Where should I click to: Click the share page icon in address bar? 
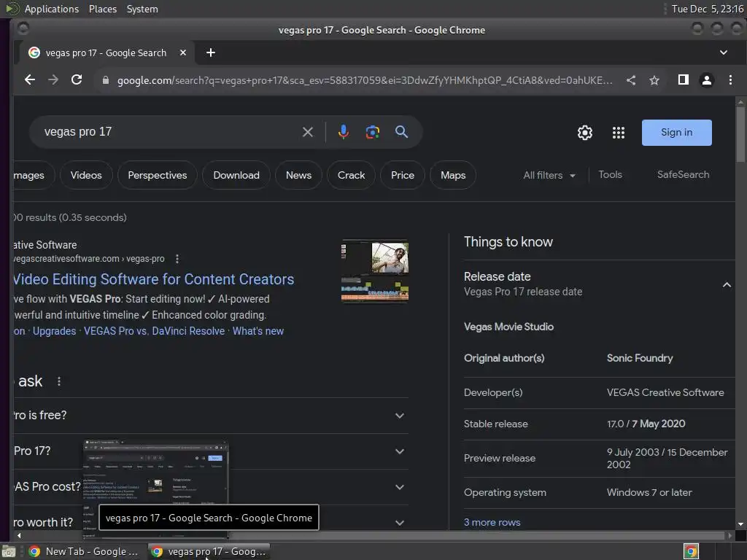pos(631,80)
